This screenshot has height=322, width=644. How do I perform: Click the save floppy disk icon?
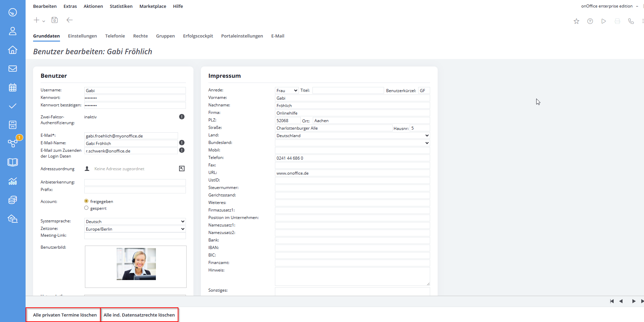tap(55, 20)
